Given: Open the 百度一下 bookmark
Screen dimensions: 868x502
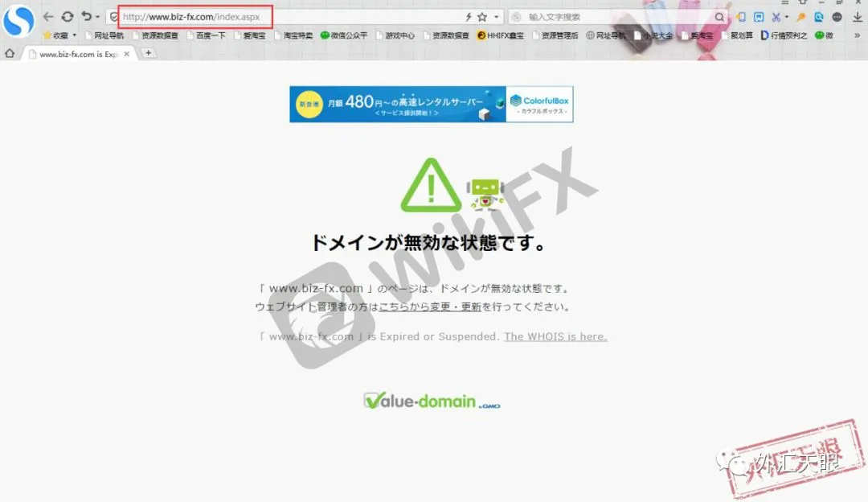Looking at the screenshot, I should [206, 35].
